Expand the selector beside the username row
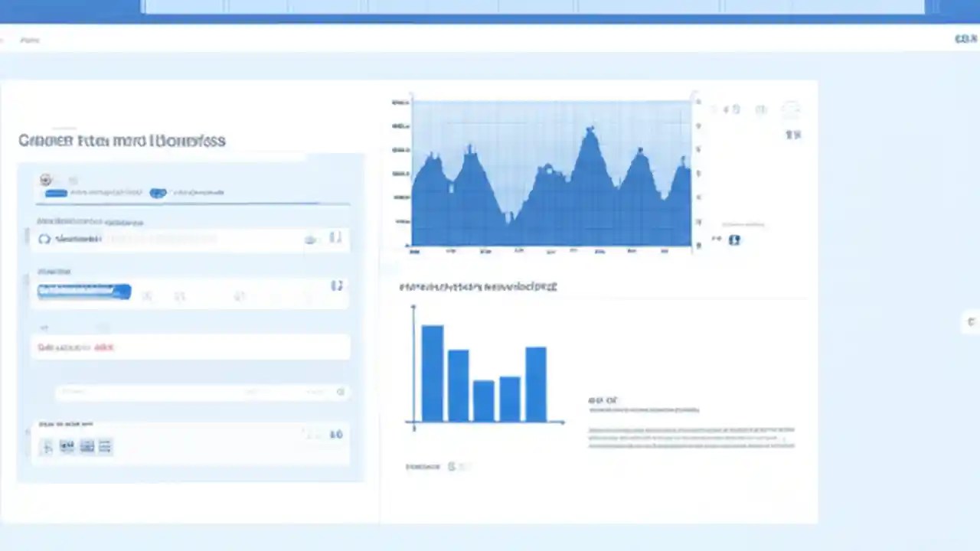The image size is (980, 551). click(335, 239)
